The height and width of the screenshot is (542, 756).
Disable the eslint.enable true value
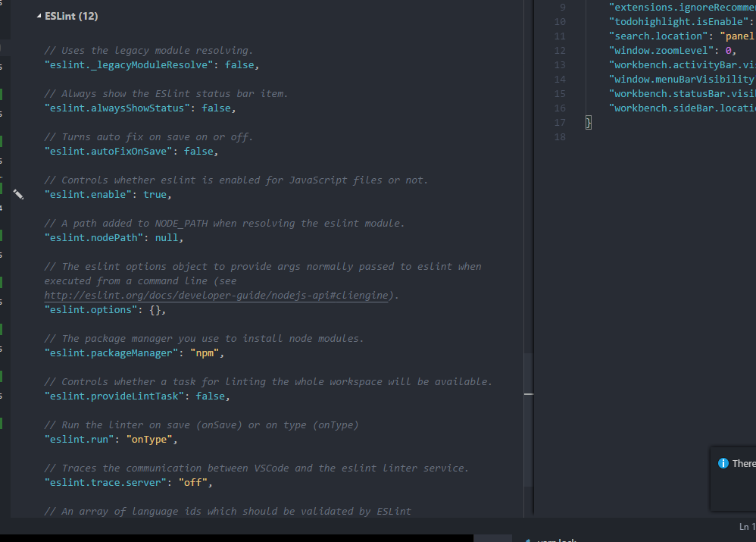[x=155, y=194]
